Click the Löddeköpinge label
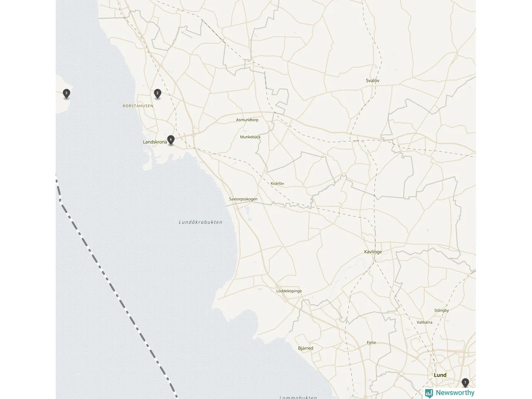The image size is (532, 399). click(x=289, y=291)
